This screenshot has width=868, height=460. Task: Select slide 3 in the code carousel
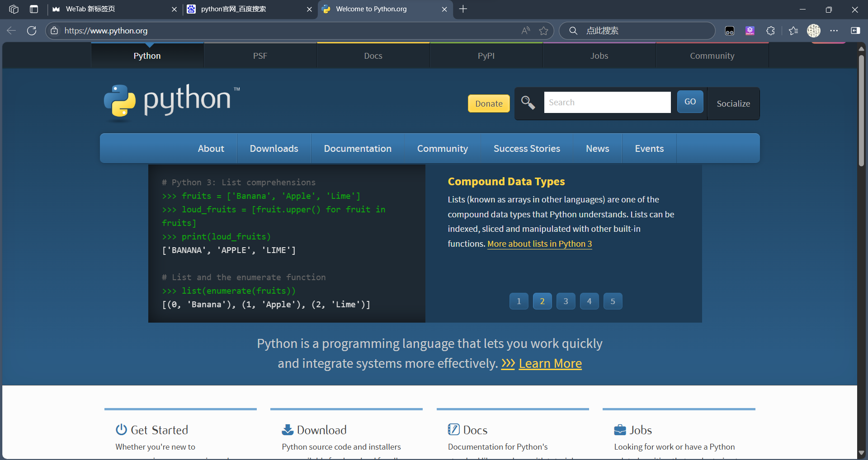pos(566,301)
